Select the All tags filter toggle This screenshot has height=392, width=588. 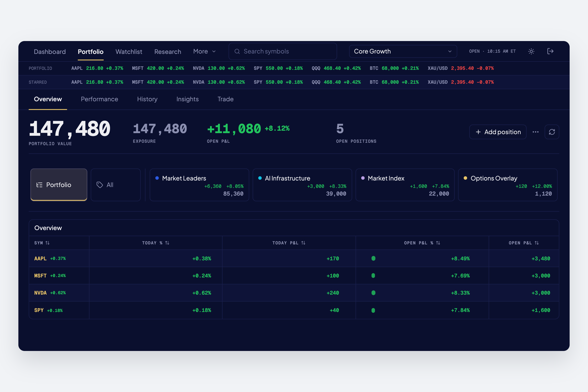click(x=116, y=185)
